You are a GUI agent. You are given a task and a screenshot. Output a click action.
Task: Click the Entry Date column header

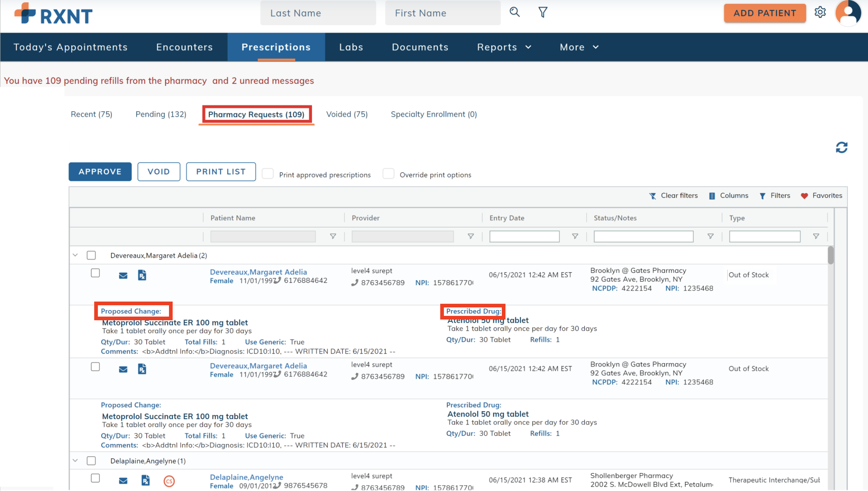(x=507, y=218)
